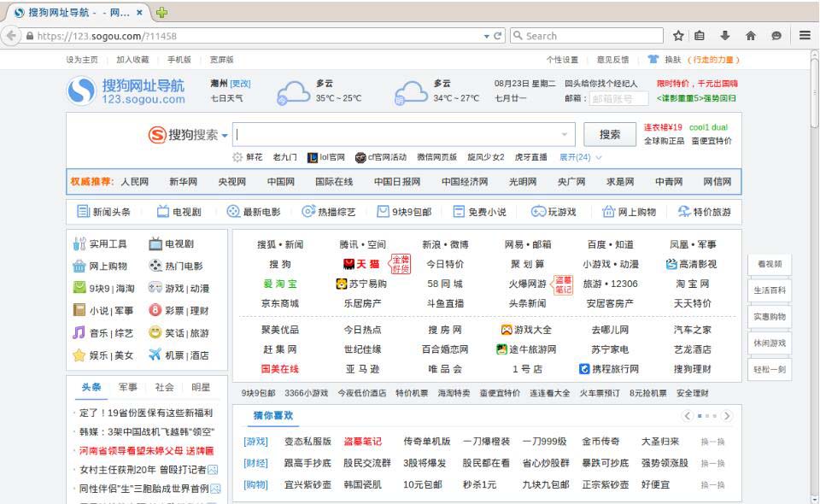Open the 生活百科 side tab
This screenshot has width=820, height=504.
[x=770, y=290]
